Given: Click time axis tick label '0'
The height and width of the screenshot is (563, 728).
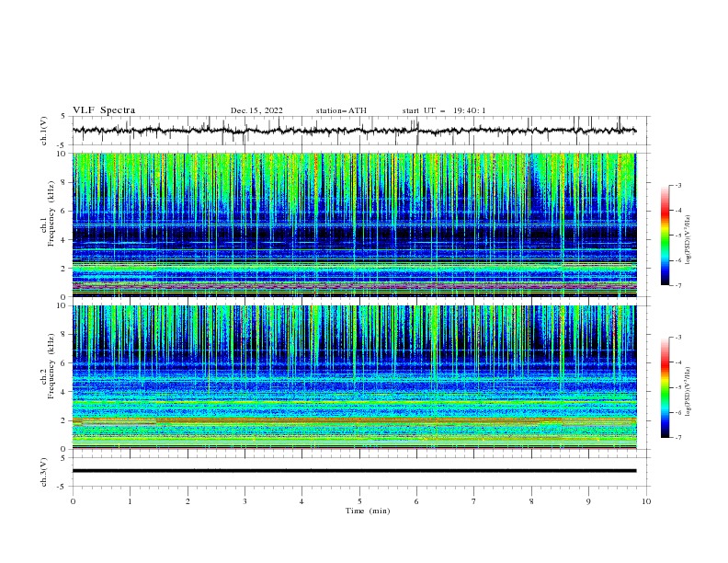Looking at the screenshot, I should [x=73, y=501].
